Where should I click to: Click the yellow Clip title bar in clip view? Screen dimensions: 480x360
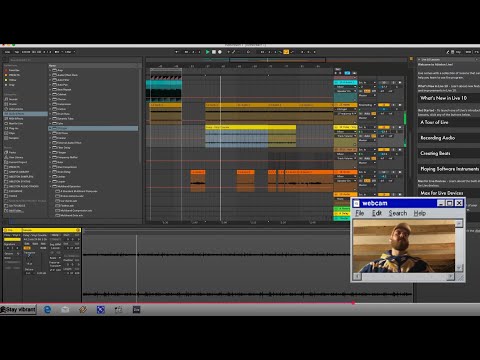pyautogui.click(x=12, y=230)
